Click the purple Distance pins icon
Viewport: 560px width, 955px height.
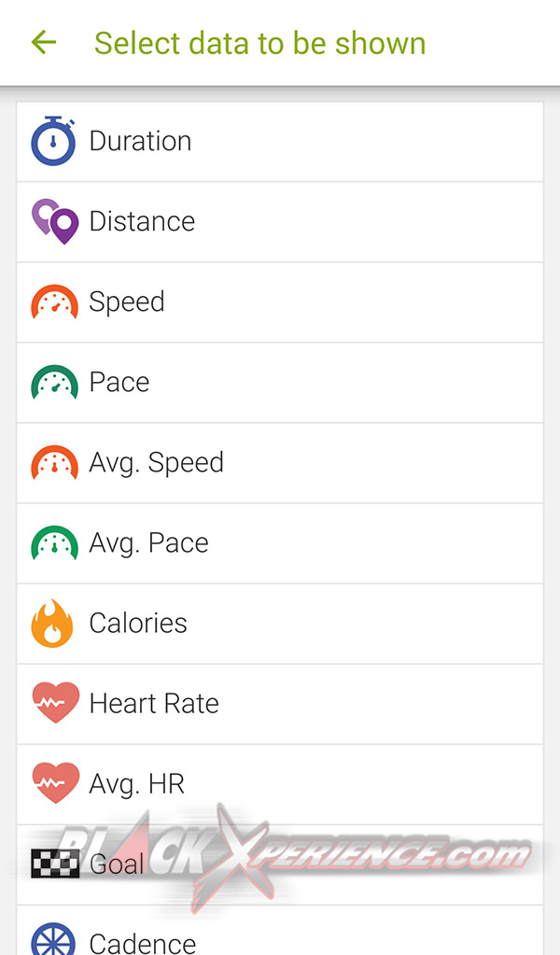54,222
